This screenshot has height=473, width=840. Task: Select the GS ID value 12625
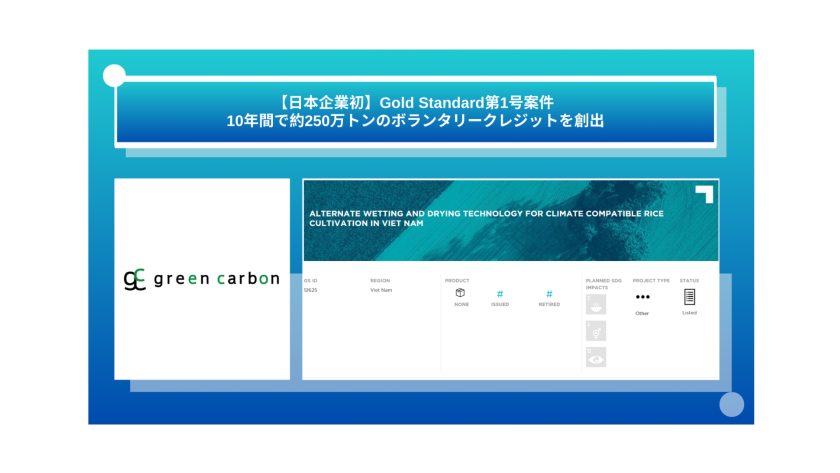click(310, 290)
